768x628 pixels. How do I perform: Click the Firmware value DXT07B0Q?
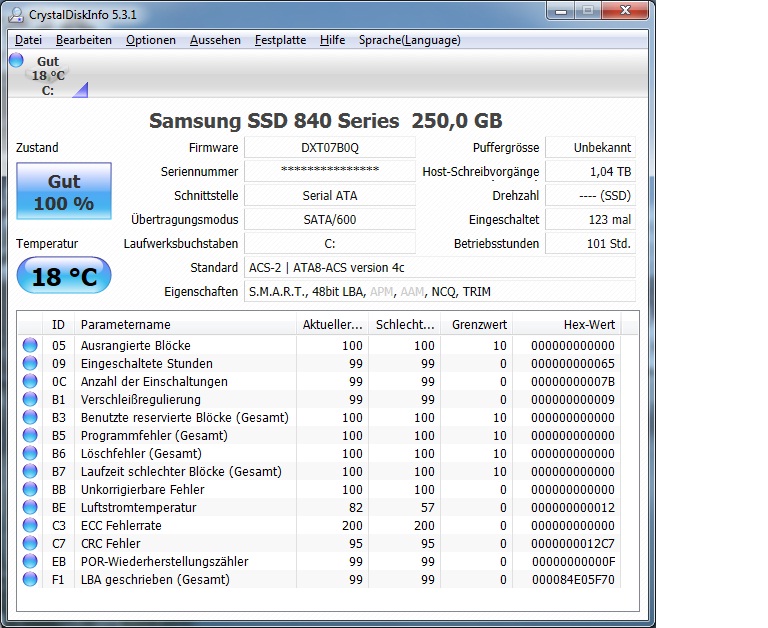point(330,147)
